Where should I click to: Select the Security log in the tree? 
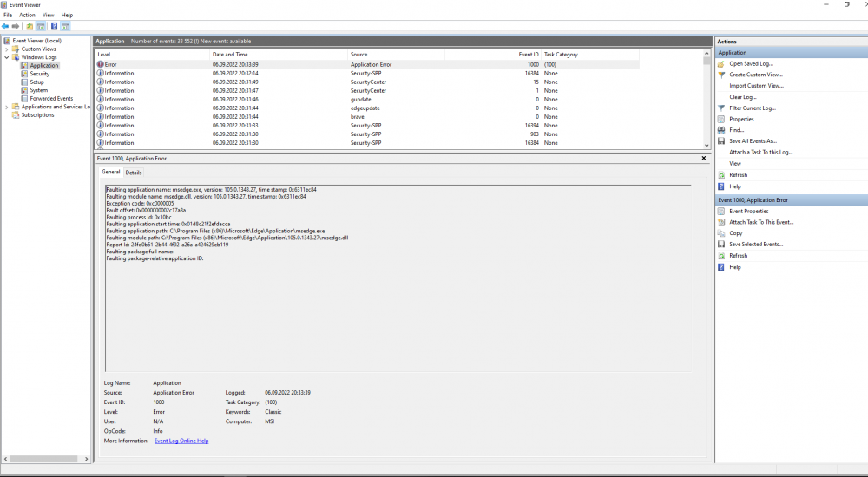[x=39, y=74]
